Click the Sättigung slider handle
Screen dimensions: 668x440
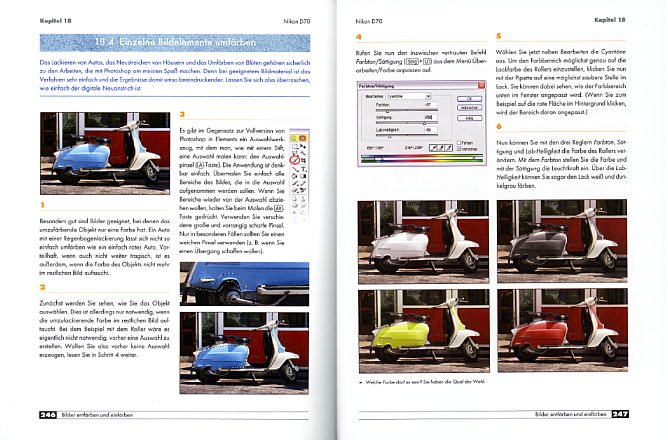(424, 124)
